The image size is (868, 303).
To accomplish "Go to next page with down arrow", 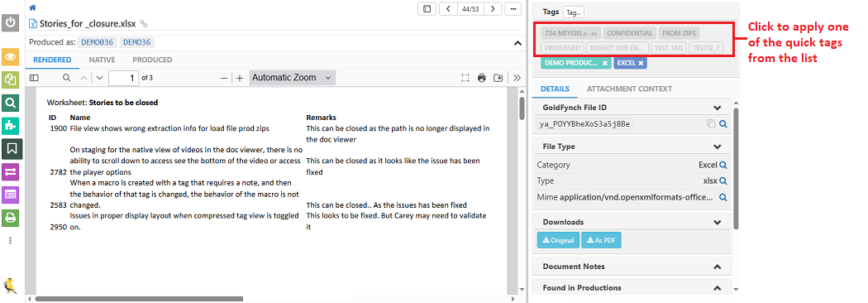I will point(100,78).
